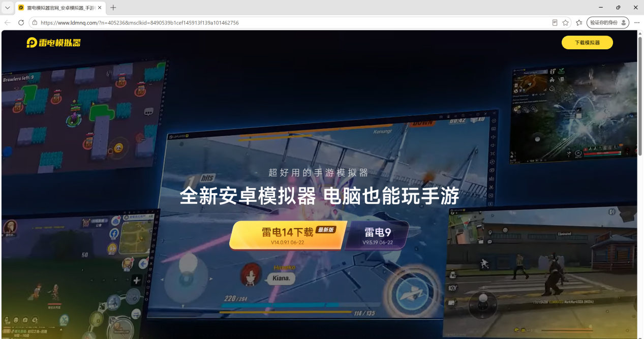
Task: Click the 雷电模拟器 logo
Action: (x=53, y=43)
